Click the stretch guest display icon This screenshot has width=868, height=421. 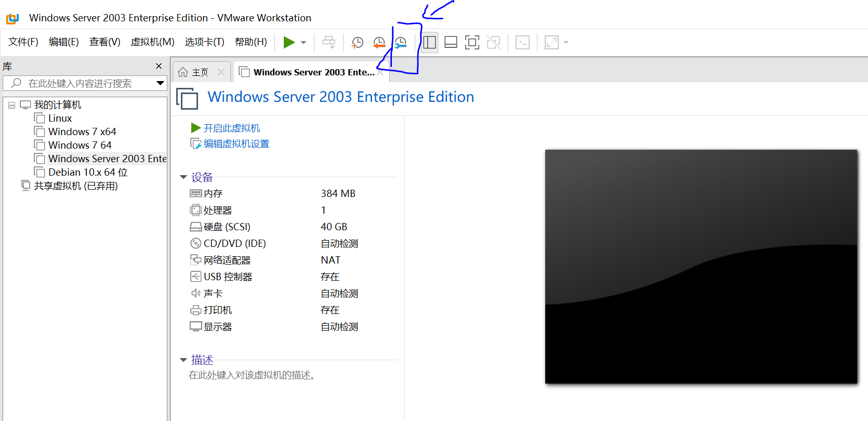[551, 42]
